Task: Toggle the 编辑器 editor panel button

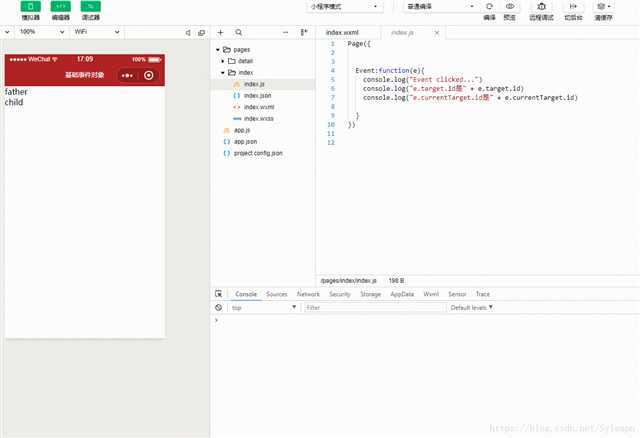Action: pos(60,7)
